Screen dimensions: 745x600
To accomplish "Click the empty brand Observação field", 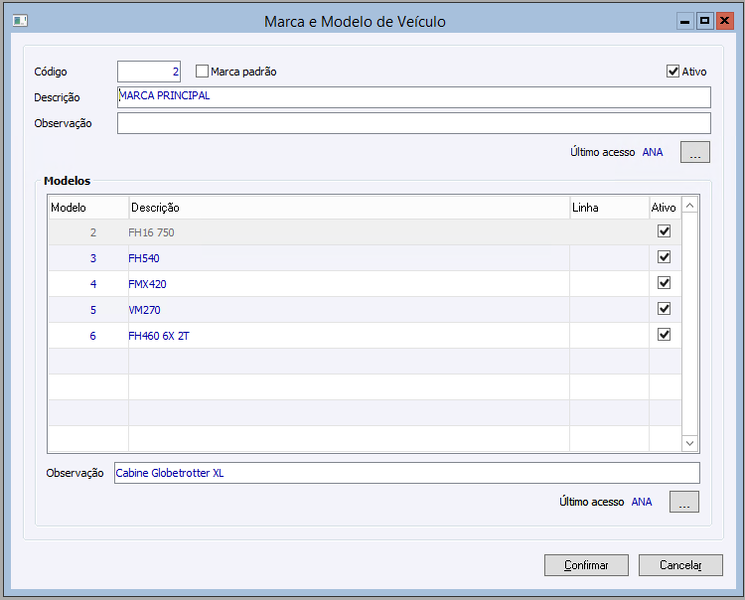I will point(414,123).
